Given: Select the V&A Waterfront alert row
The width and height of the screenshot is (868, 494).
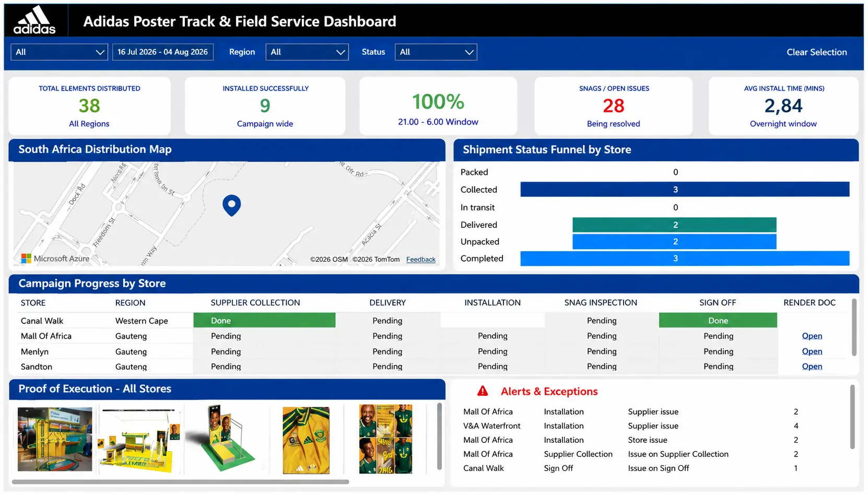Looking at the screenshot, I should point(630,426).
